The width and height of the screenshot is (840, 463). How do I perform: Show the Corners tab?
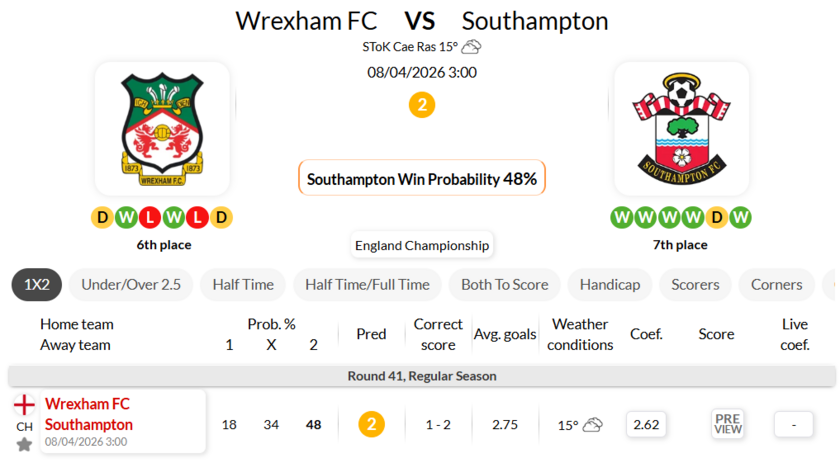776,285
